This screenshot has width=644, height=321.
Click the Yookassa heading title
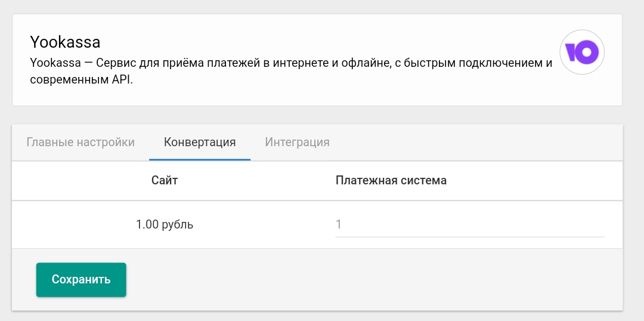[x=66, y=42]
